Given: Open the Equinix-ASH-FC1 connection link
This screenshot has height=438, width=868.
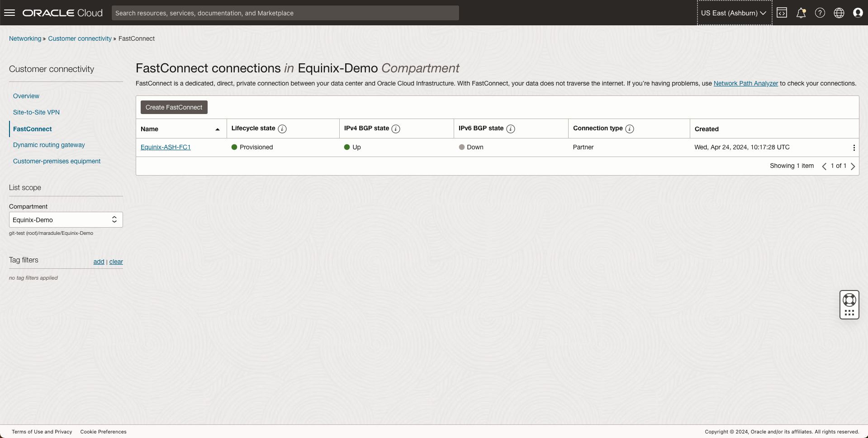Looking at the screenshot, I should pyautogui.click(x=166, y=147).
